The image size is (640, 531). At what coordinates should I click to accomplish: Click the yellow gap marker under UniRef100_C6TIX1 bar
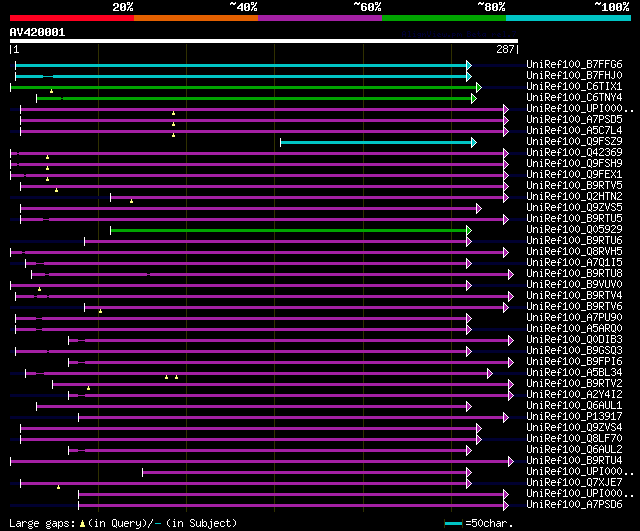[51, 91]
